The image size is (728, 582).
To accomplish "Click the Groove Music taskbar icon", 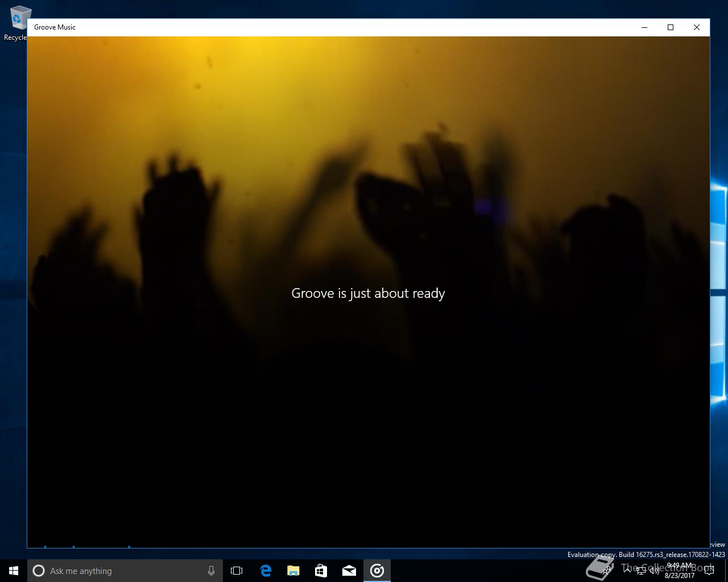I will [x=377, y=571].
